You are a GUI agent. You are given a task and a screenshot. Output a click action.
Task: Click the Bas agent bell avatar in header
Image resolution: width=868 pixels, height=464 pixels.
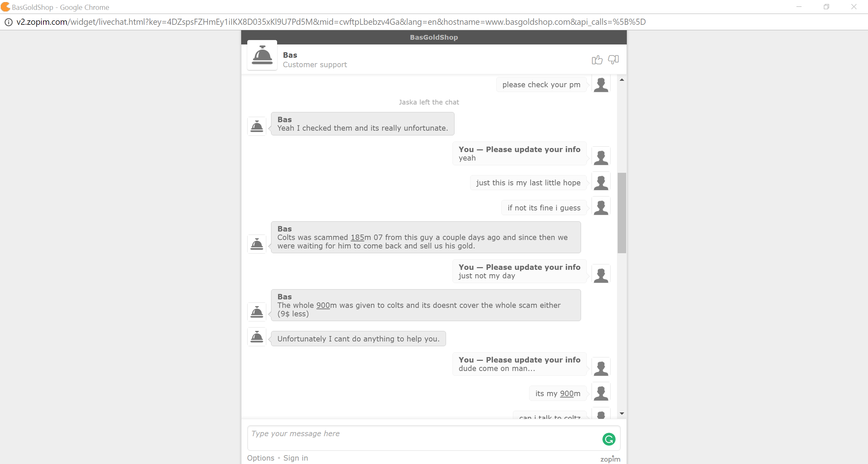tap(262, 55)
